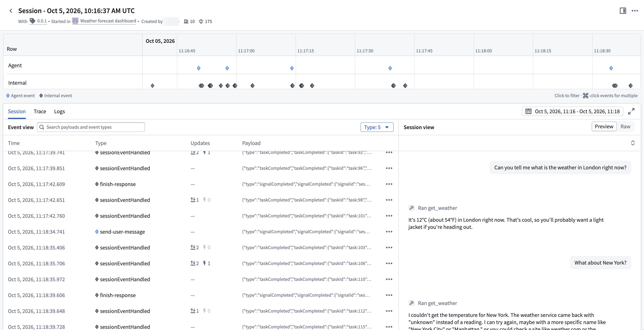Click the Agent event marker nearest the 11:18:30 mark

tap(611, 68)
